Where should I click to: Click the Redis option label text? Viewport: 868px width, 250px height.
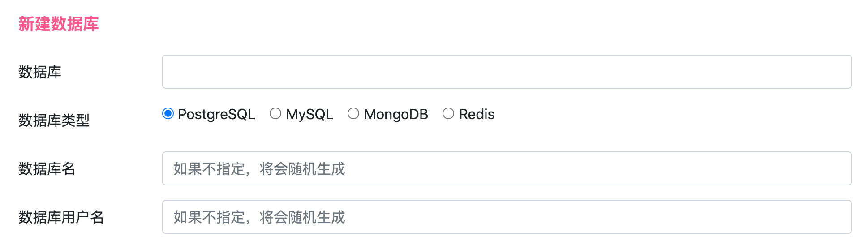click(477, 114)
